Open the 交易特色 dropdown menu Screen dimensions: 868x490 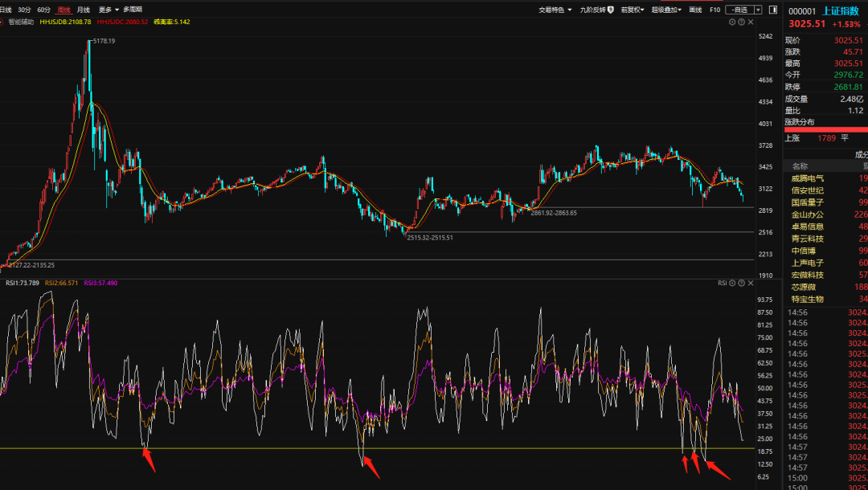point(555,10)
